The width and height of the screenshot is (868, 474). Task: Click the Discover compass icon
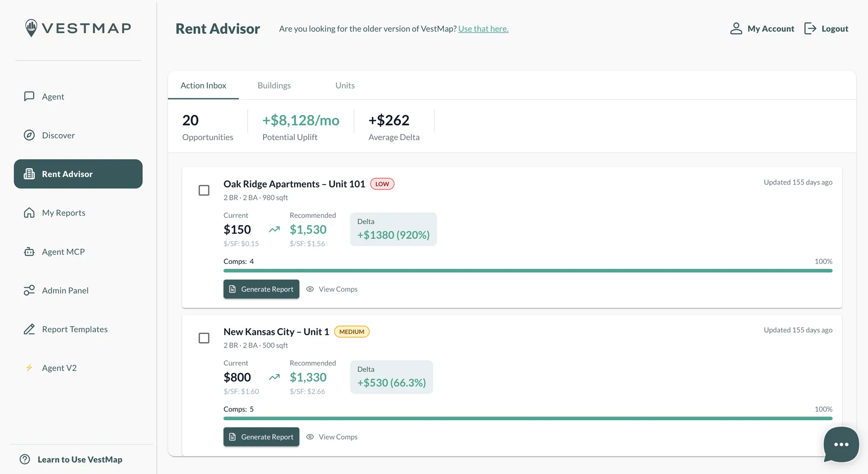(29, 135)
